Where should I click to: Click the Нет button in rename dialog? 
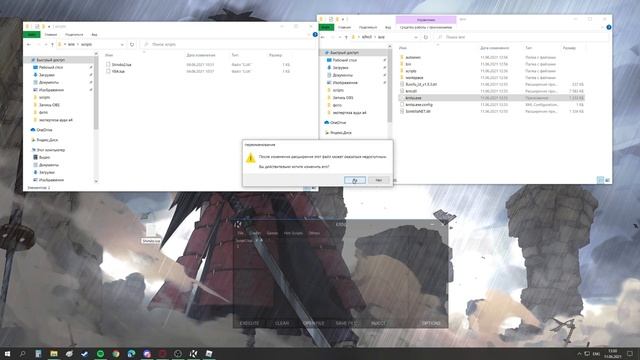[x=379, y=180]
